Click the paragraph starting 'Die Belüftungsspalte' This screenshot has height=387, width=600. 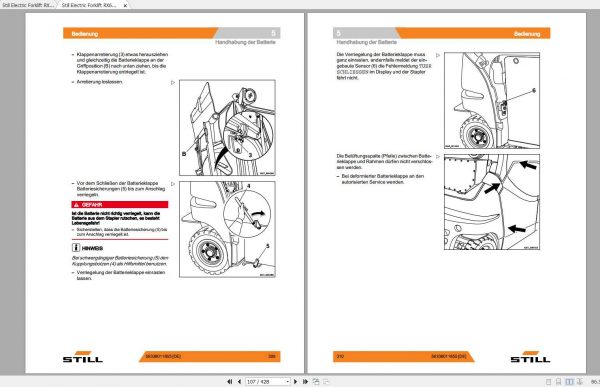point(384,162)
